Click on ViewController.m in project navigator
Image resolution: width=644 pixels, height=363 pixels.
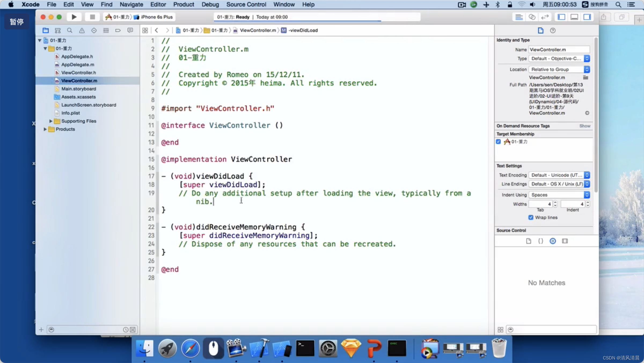click(79, 81)
